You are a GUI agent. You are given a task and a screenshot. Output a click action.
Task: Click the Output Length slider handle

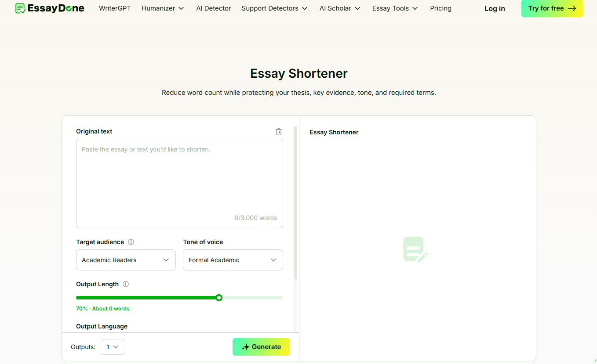coord(219,298)
